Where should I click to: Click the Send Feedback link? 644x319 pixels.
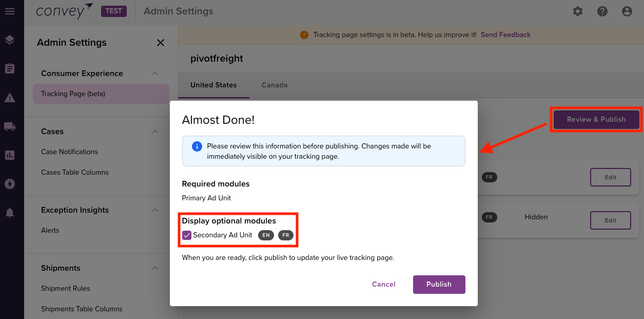505,35
